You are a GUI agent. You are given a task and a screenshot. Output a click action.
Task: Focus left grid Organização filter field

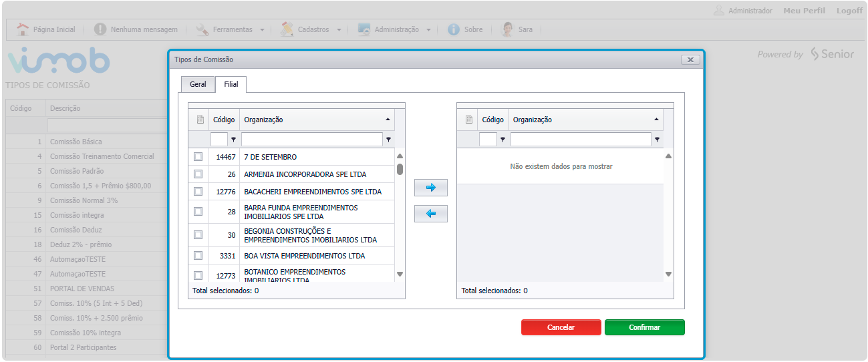312,140
